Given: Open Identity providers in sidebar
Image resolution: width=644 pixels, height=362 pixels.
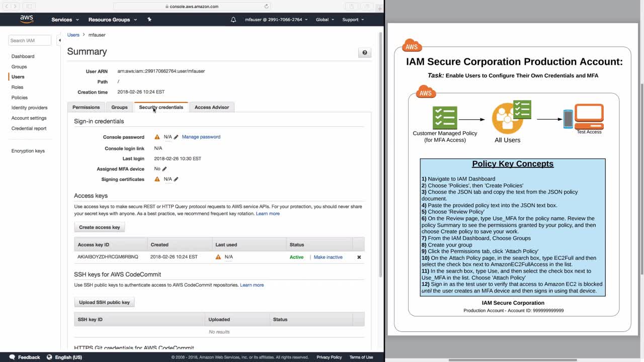Looking at the screenshot, I should [29, 108].
